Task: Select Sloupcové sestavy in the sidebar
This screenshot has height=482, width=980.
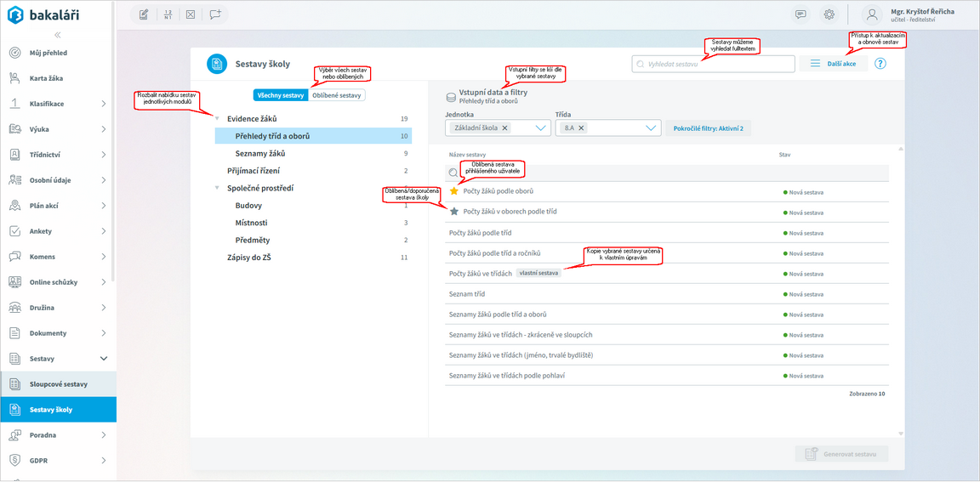Action: click(x=58, y=384)
